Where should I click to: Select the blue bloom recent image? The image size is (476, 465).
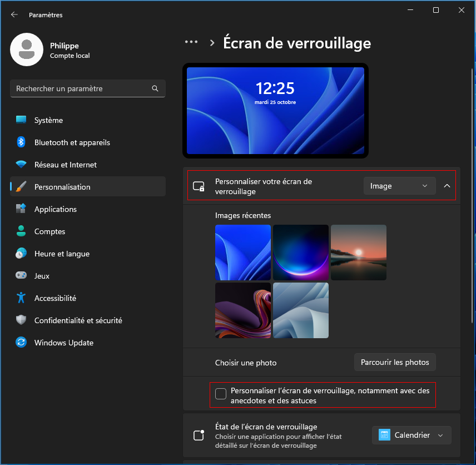243,253
